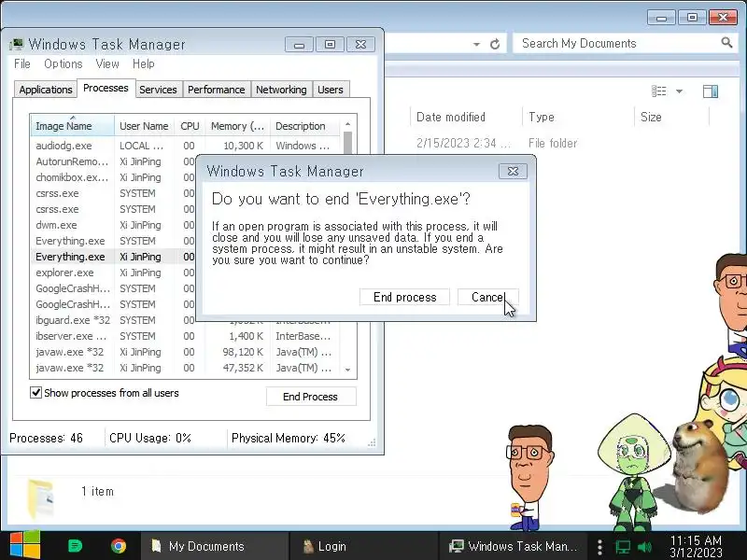The height and width of the screenshot is (560, 747).
Task: Open network tray icon
Action: point(622,547)
